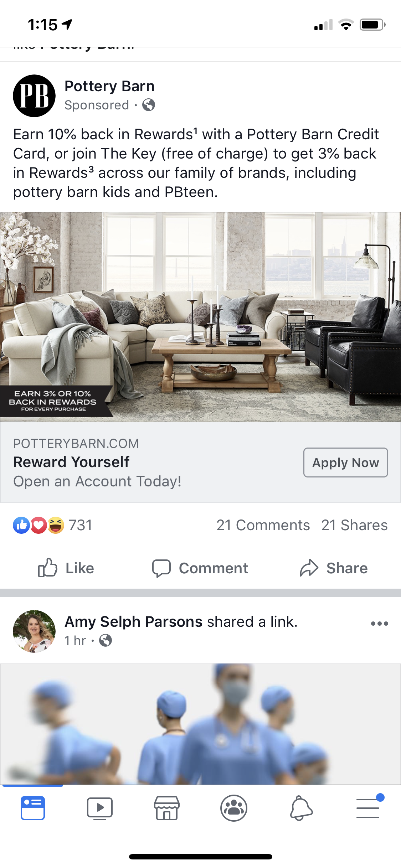Comment on the Pottery Barn ad
Viewport: 401px width, 868px height.
click(200, 568)
